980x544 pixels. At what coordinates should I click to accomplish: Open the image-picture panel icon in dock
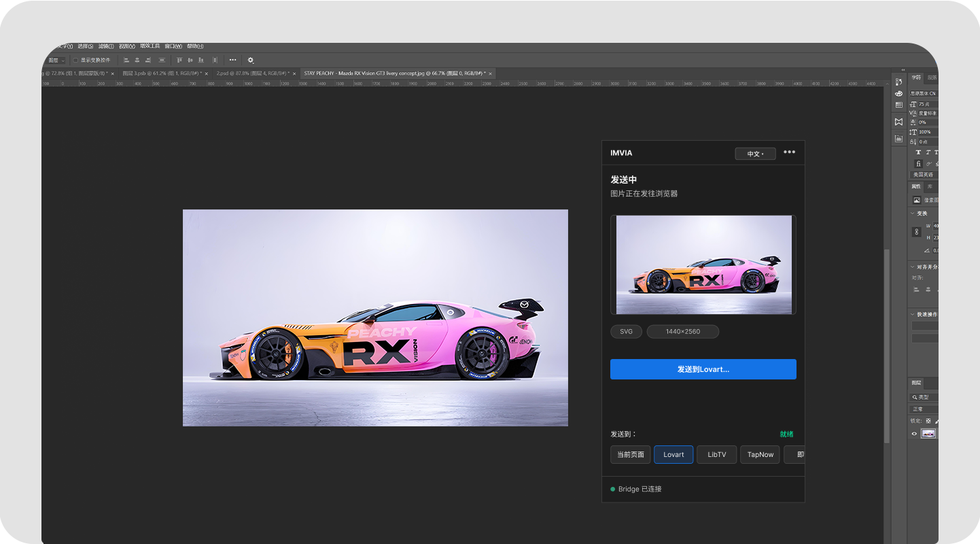click(898, 139)
